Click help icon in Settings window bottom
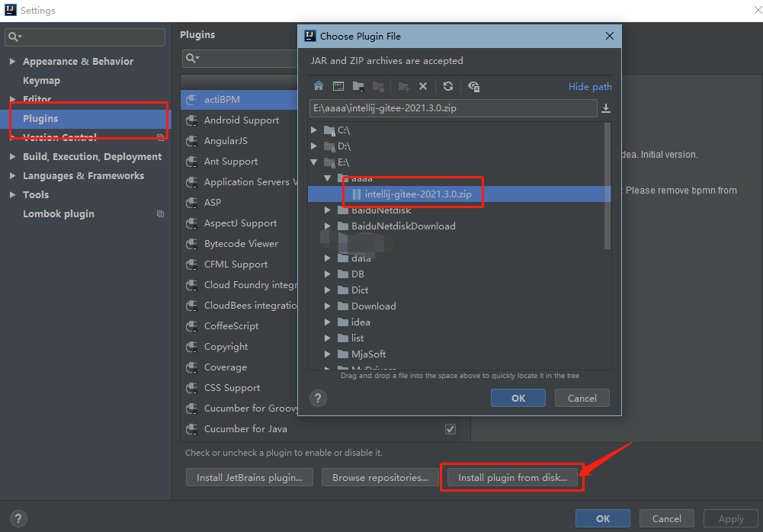Image resolution: width=763 pixels, height=532 pixels. pyautogui.click(x=18, y=518)
